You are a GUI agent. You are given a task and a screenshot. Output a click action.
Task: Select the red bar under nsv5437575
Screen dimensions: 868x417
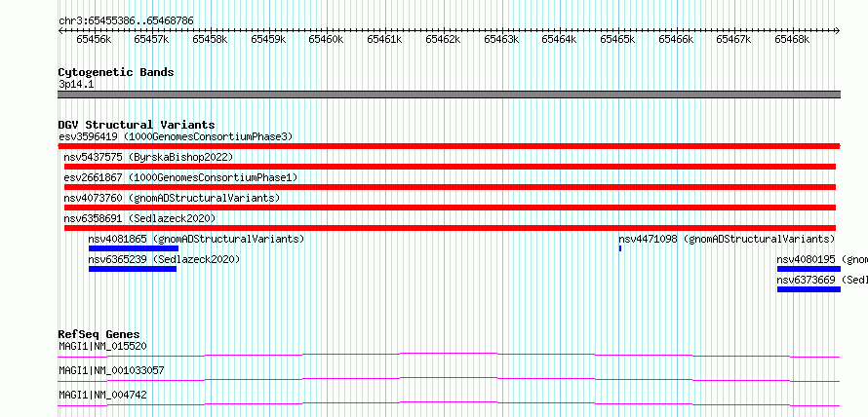[450, 167]
